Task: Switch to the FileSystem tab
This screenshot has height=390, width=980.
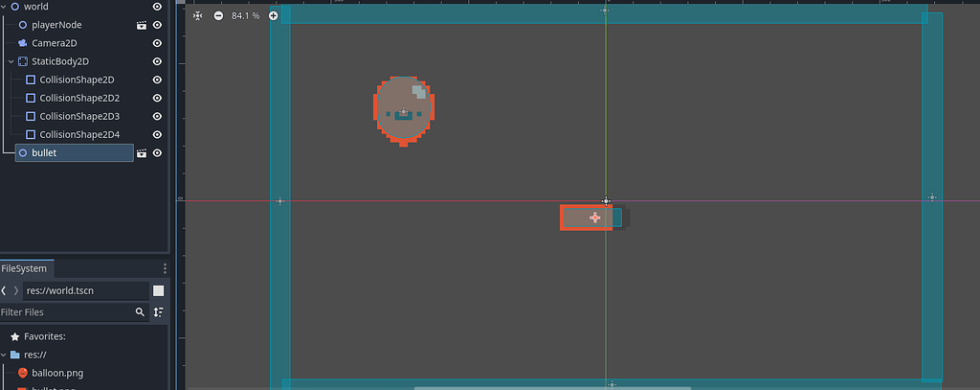Action: 24,268
